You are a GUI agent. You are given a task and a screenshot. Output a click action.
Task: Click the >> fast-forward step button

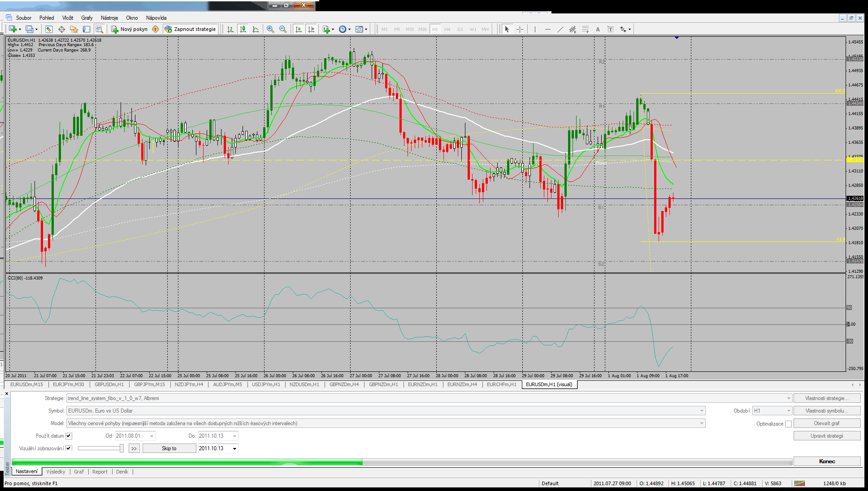tap(134, 448)
